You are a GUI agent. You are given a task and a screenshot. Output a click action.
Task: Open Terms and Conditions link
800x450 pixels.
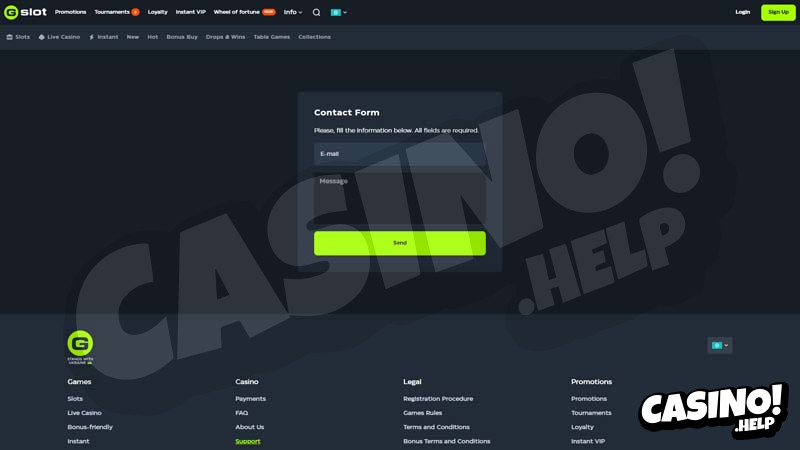pyautogui.click(x=436, y=427)
